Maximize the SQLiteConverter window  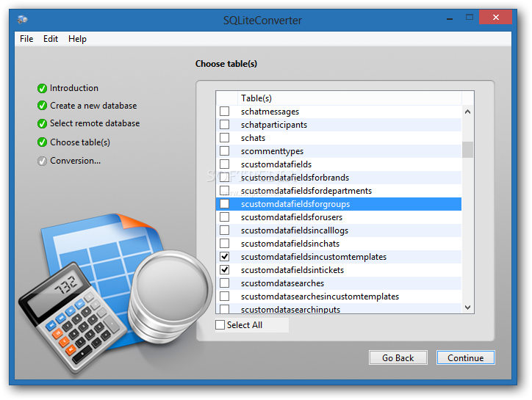click(x=470, y=18)
